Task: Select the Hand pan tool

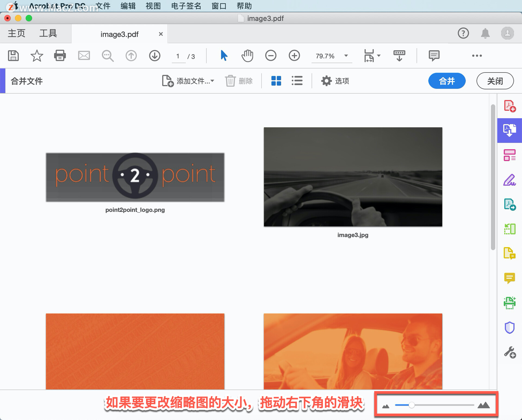Action: pos(247,56)
